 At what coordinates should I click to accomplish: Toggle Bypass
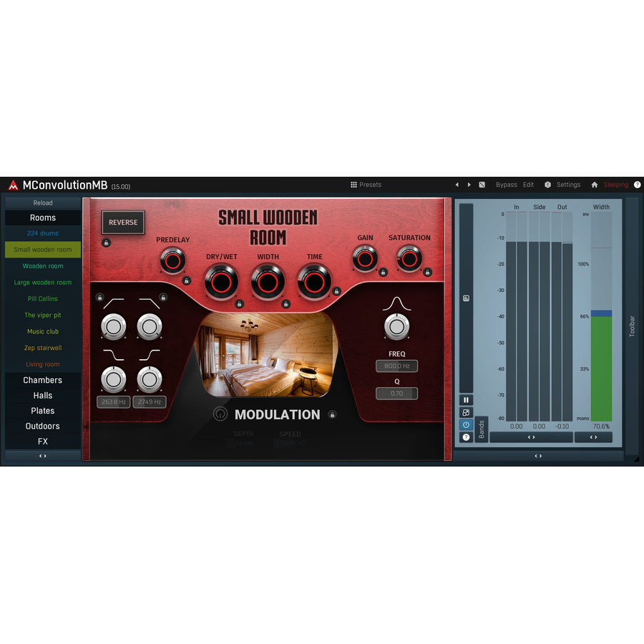click(x=507, y=185)
